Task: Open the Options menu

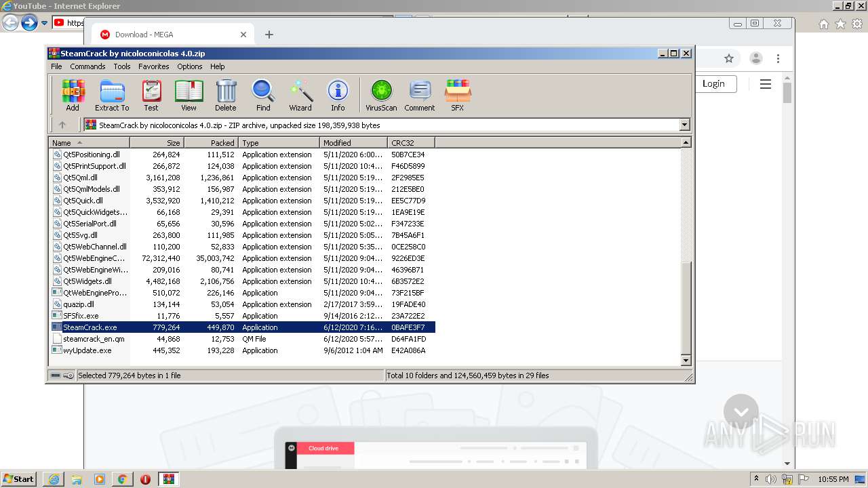Action: pyautogui.click(x=190, y=66)
